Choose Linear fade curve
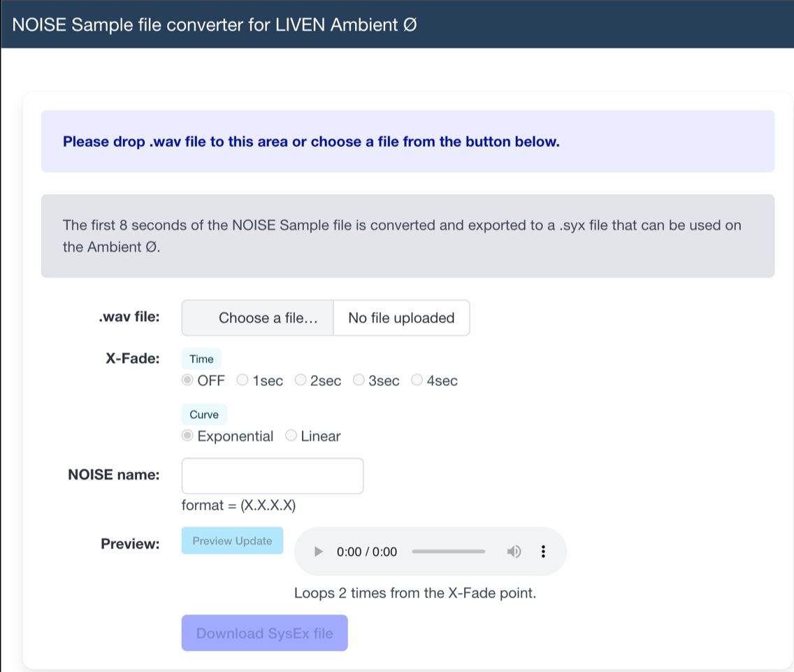The height and width of the screenshot is (672, 794). [291, 436]
